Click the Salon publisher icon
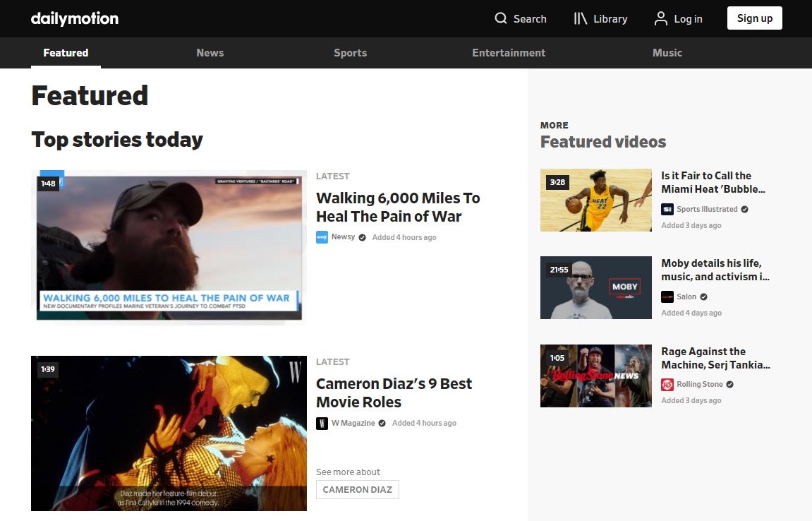The width and height of the screenshot is (812, 521). (x=668, y=297)
